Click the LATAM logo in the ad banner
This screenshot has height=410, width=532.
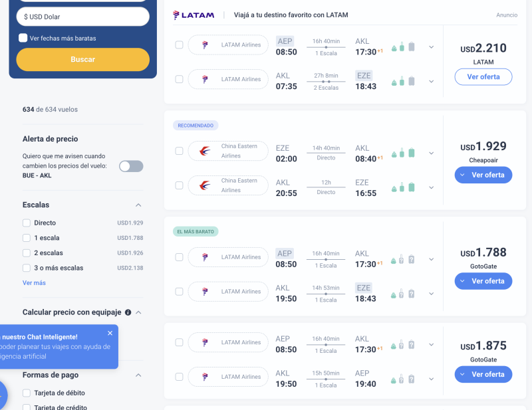pyautogui.click(x=194, y=15)
